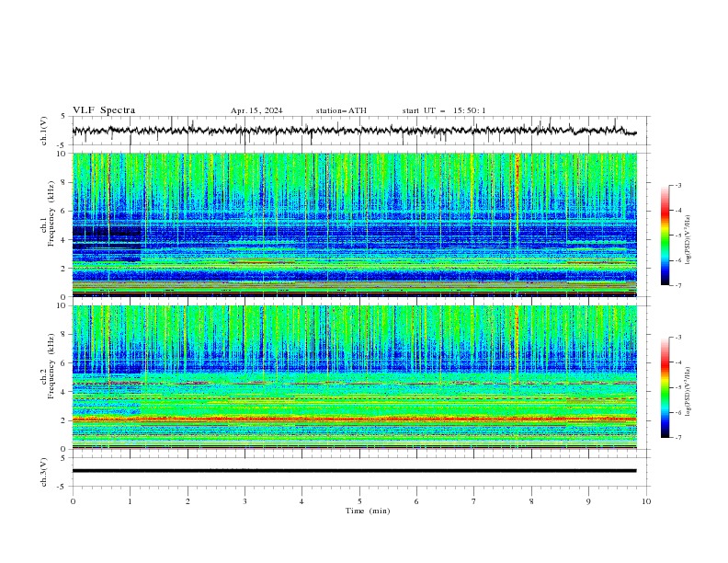Click time axis tick label "0"

(x=73, y=501)
